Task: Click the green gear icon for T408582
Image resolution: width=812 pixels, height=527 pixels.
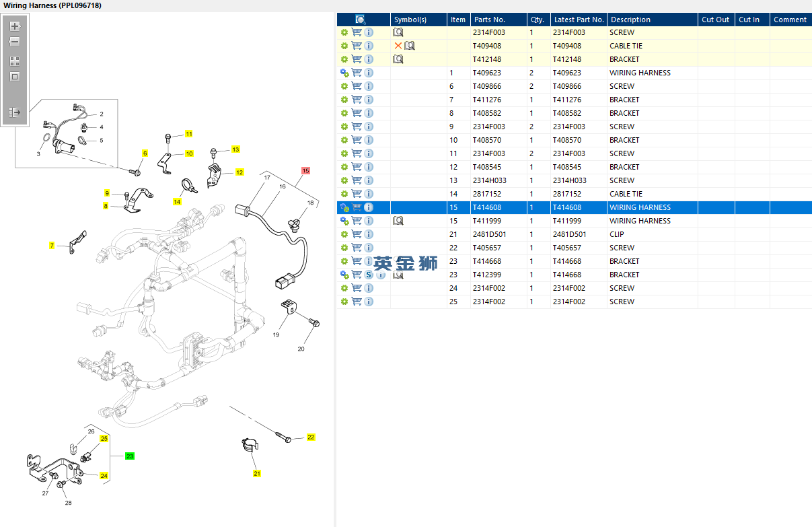Action: 344,113
